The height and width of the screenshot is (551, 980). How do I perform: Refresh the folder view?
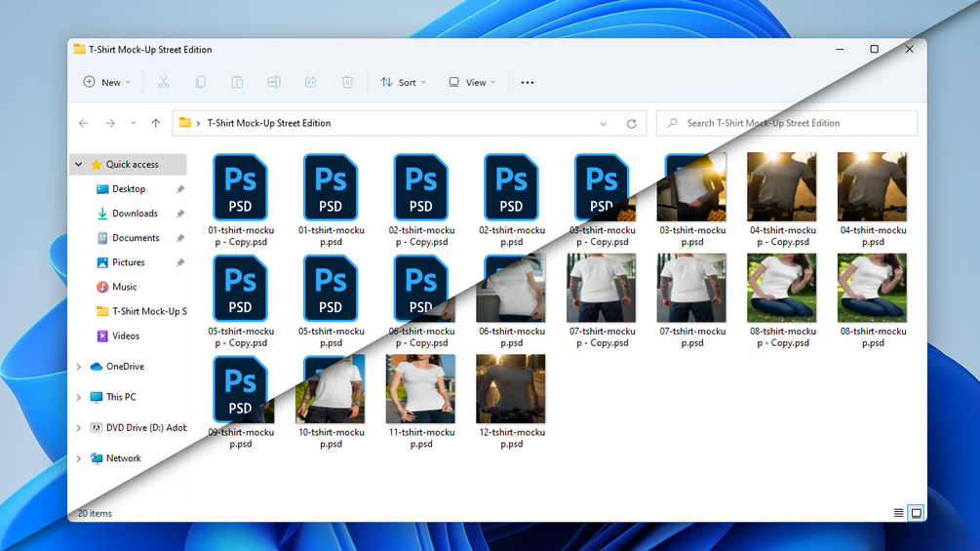click(631, 124)
